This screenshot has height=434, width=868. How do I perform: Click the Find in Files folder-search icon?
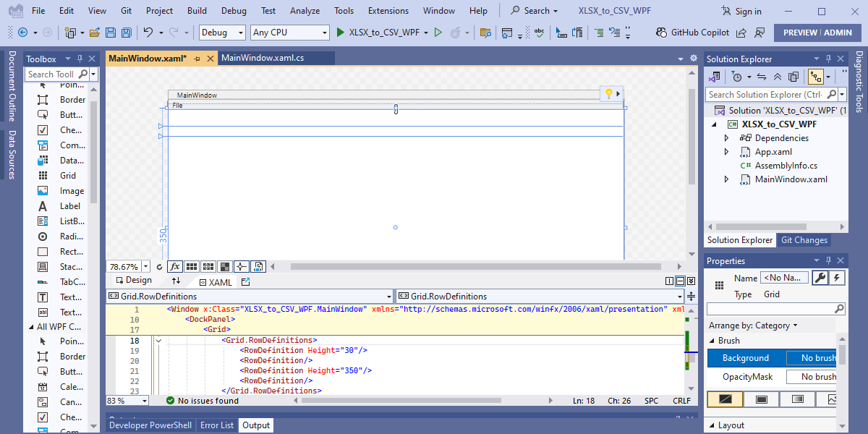pos(485,33)
